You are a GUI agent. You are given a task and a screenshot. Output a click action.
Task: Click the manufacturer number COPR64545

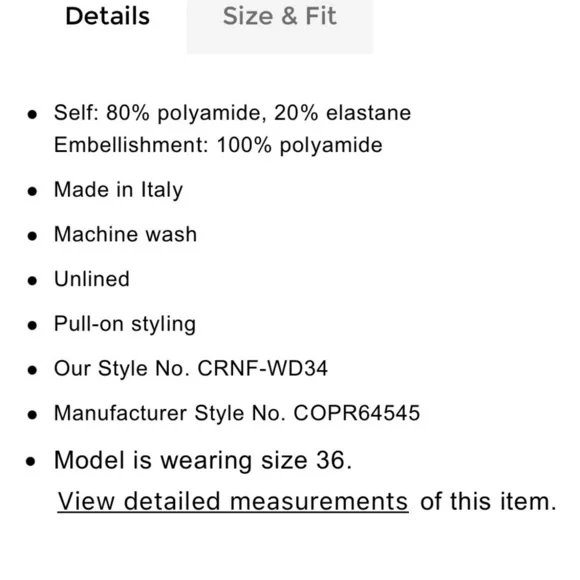(x=357, y=413)
